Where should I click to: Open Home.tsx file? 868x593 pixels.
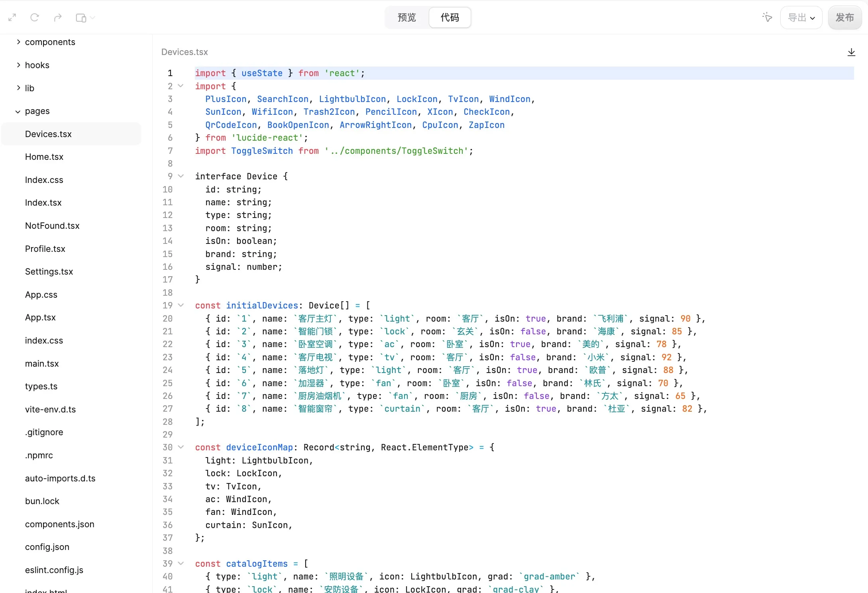point(44,157)
